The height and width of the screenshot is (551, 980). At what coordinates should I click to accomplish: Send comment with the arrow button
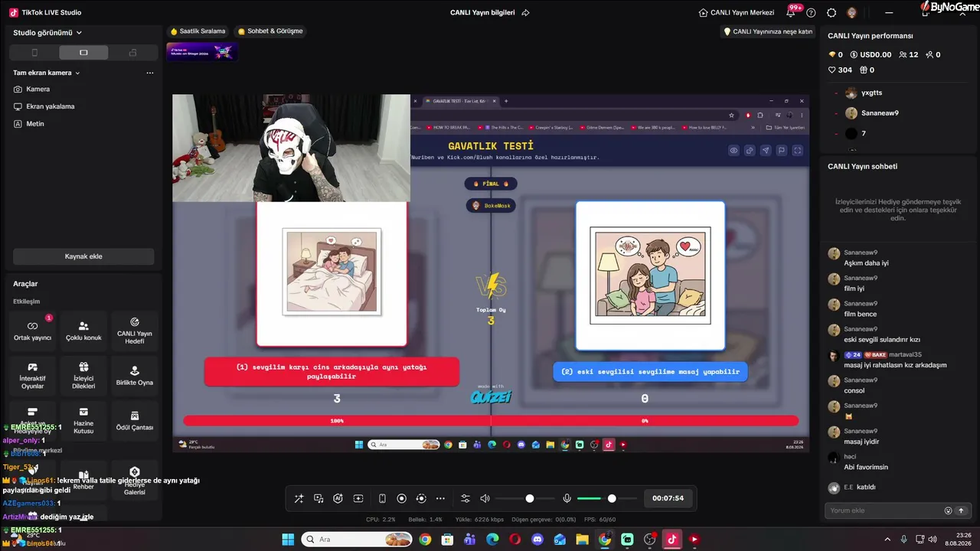[x=962, y=510]
